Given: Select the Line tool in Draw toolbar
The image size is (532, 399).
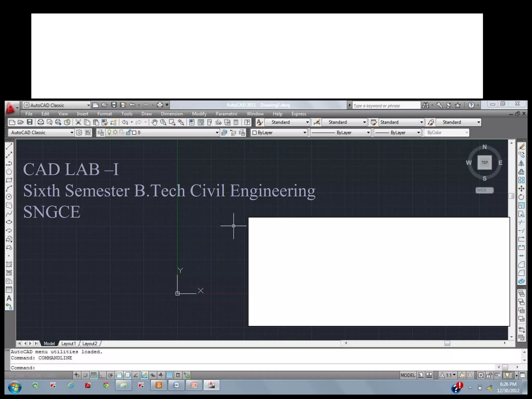Looking at the screenshot, I should pyautogui.click(x=9, y=147).
